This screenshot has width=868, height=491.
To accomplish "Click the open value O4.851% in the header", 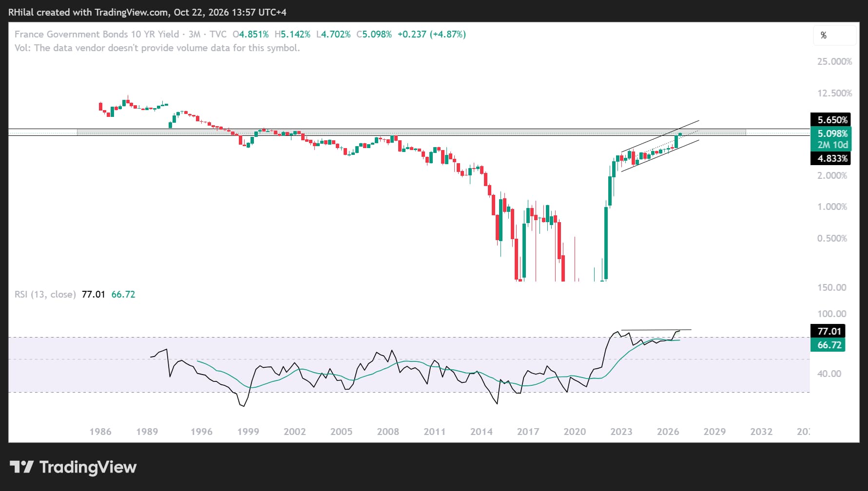I will (251, 34).
